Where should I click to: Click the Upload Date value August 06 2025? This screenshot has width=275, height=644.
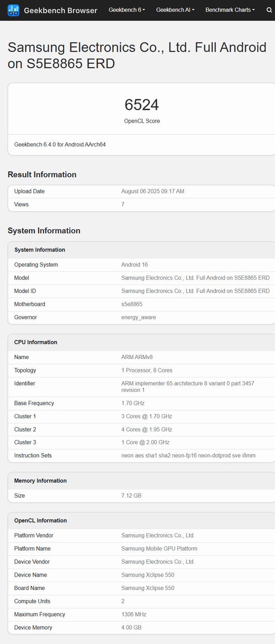pyautogui.click(x=153, y=191)
